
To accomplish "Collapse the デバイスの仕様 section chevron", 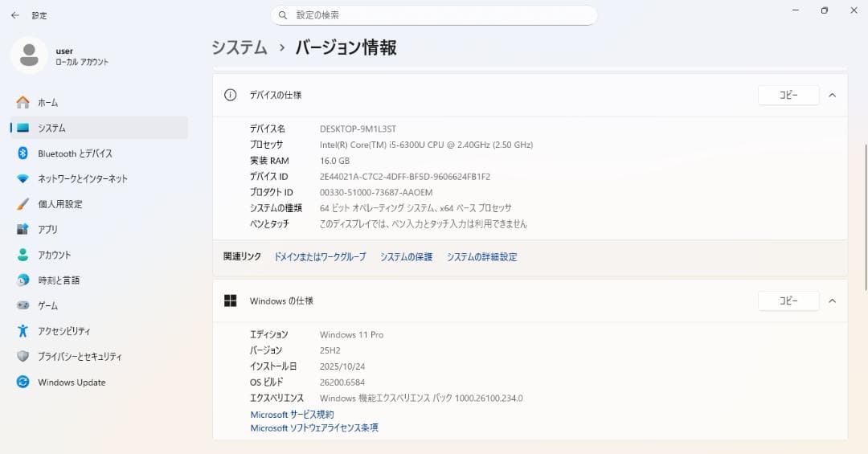I will click(832, 96).
